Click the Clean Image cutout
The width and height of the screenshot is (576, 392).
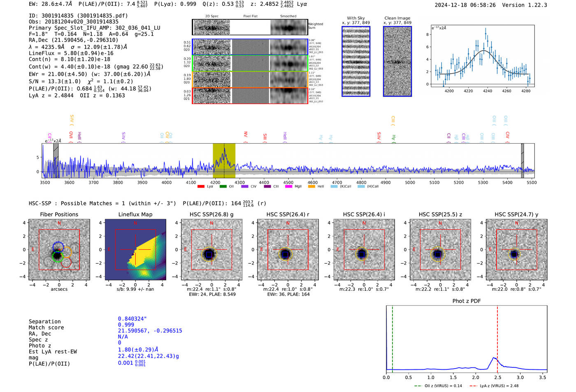click(397, 61)
